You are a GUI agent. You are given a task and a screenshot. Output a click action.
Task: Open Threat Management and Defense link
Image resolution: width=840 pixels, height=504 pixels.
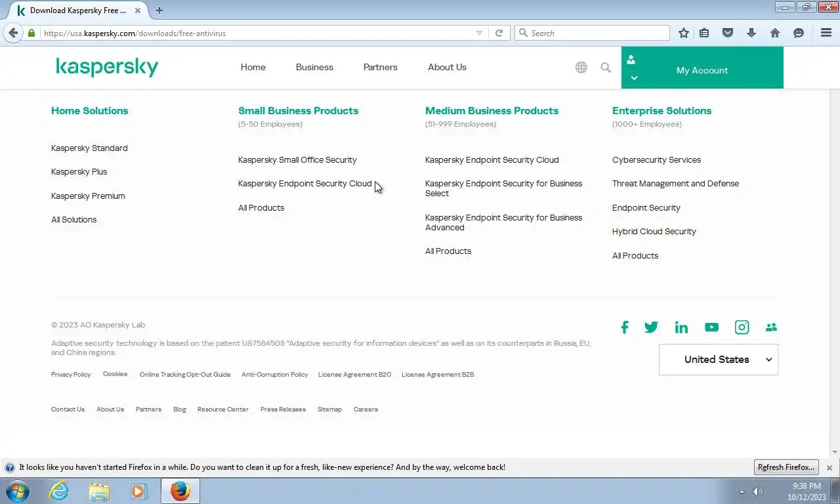pyautogui.click(x=675, y=184)
